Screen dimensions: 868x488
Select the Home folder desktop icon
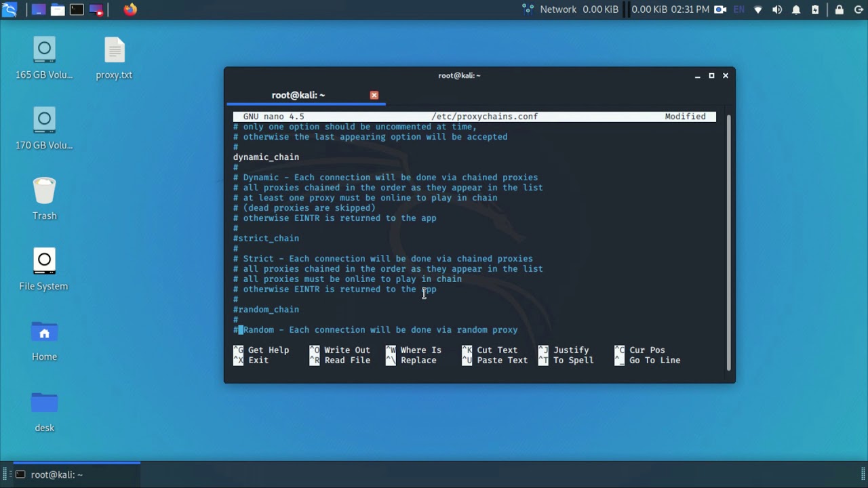click(44, 340)
